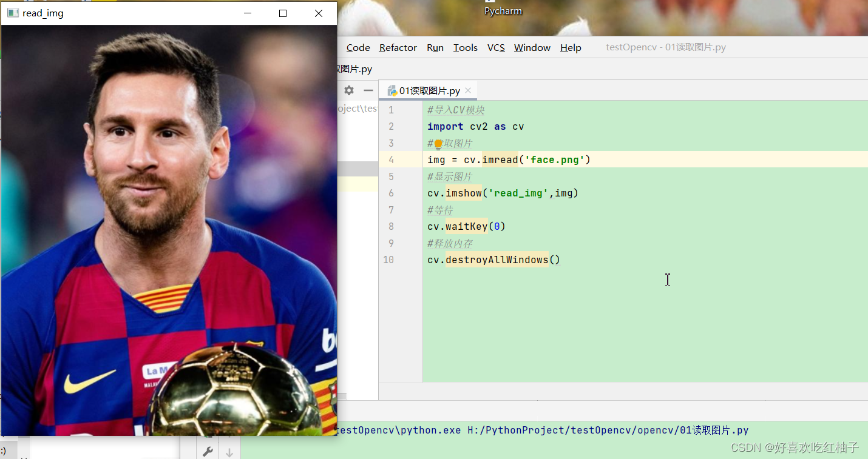This screenshot has height=459, width=868.
Task: Open the Refactor menu
Action: (398, 47)
